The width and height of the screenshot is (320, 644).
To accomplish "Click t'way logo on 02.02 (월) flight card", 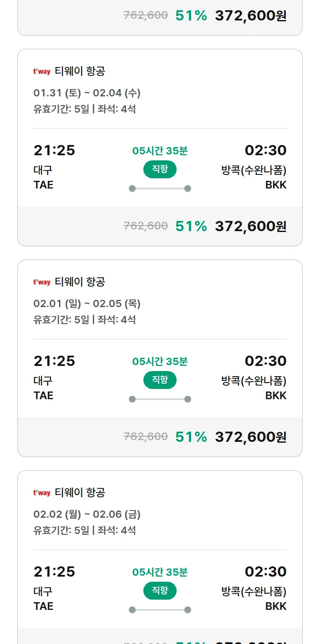I will coord(42,493).
